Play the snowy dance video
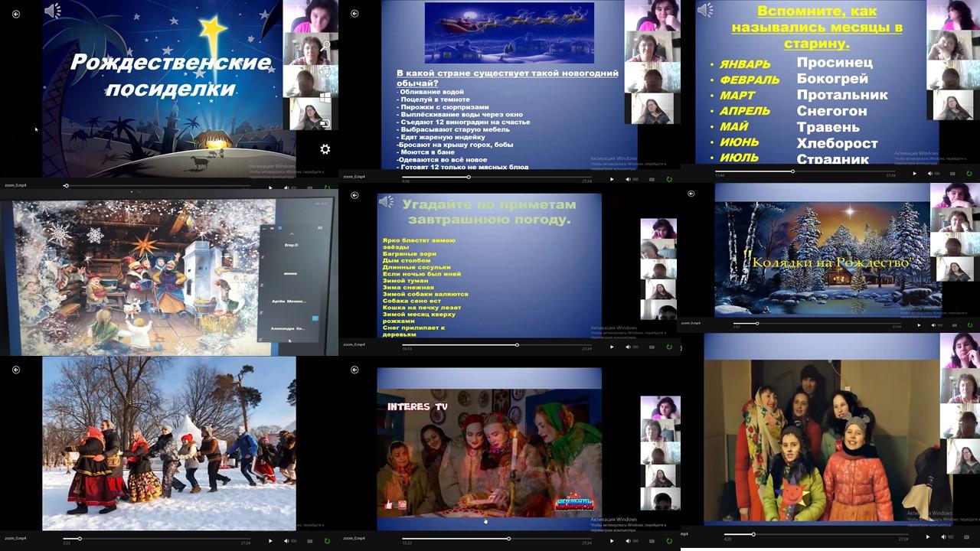 pyautogui.click(x=270, y=541)
